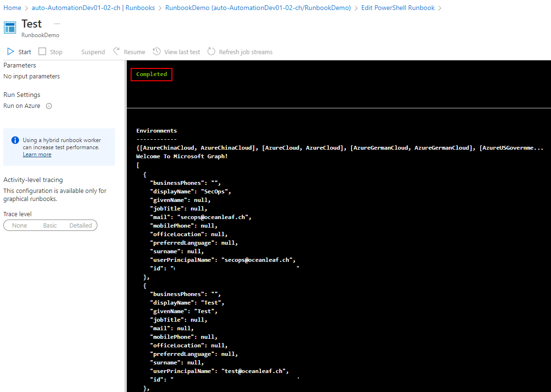Set trace level to Basic

[50, 225]
